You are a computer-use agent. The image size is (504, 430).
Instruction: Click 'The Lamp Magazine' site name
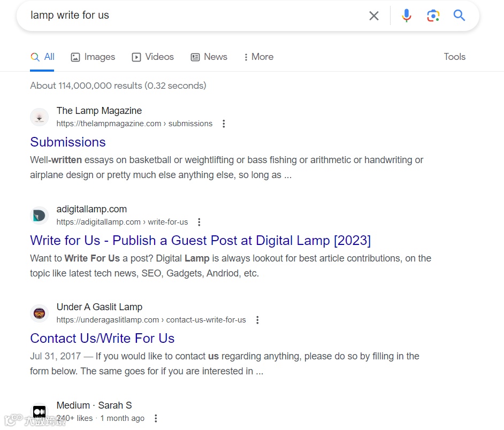pyautogui.click(x=99, y=111)
